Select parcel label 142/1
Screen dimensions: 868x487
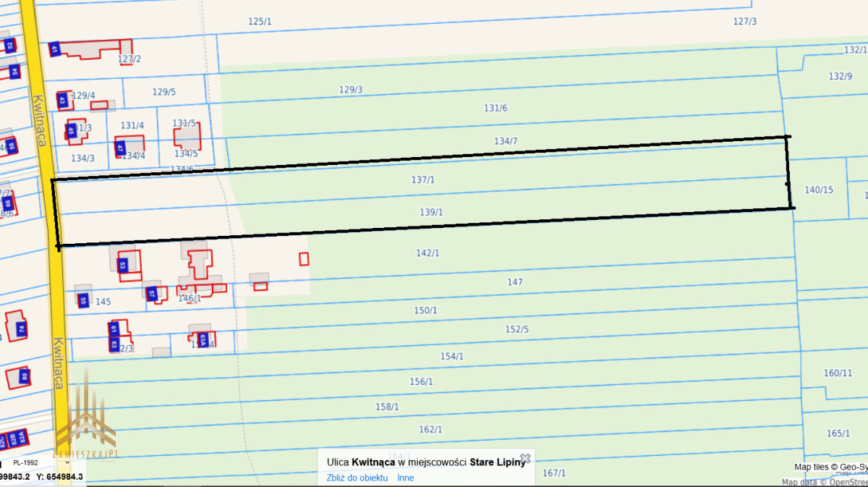click(427, 253)
